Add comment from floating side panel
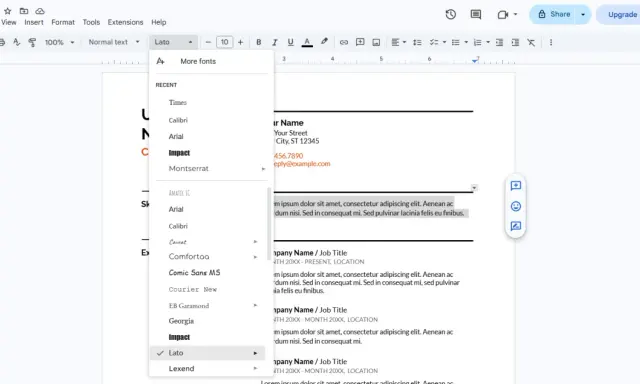 coord(516,186)
